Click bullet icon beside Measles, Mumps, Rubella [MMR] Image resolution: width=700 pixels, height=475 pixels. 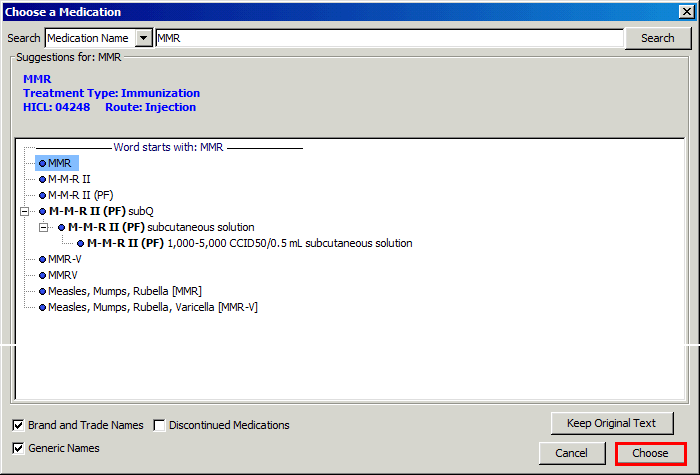click(42, 292)
